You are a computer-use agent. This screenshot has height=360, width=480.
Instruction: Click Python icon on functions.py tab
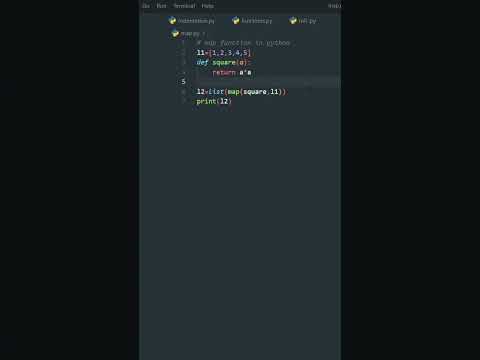point(236,21)
